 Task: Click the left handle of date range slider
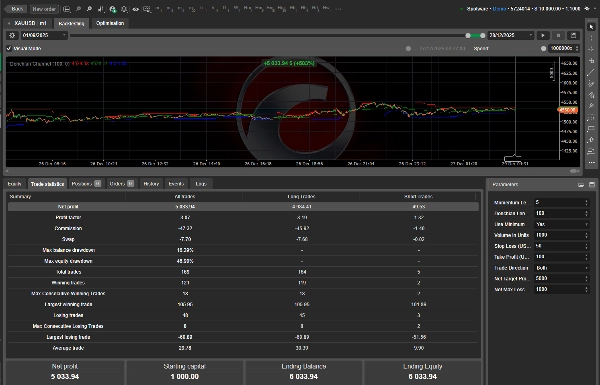pos(468,35)
